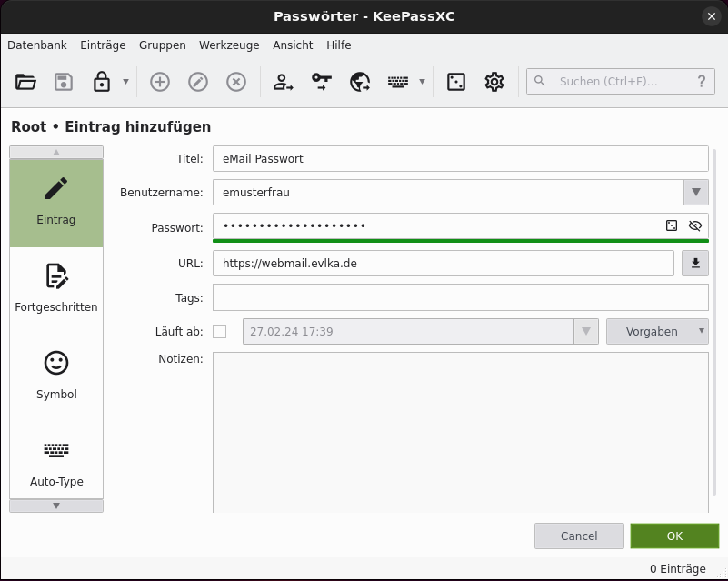Switch to Auto-Type sidebar section
The width and height of the screenshot is (728, 581).
(x=56, y=463)
